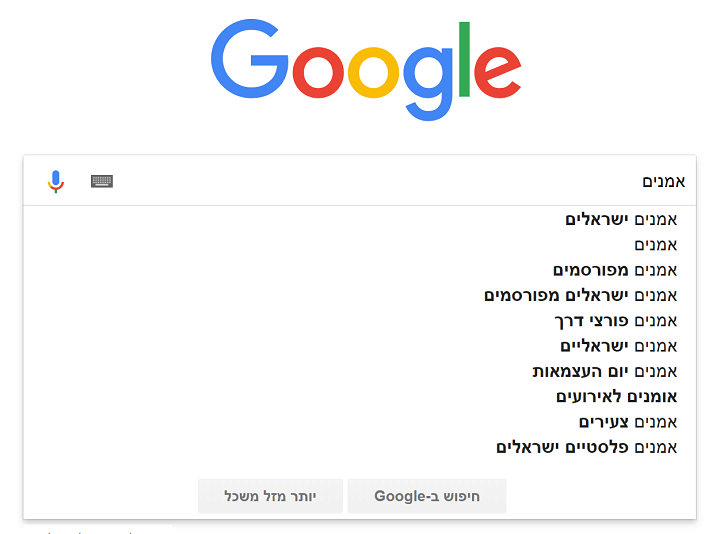Image resolution: width=720 pixels, height=534 pixels.
Task: Click the green l in Google logo
Action: [464, 59]
